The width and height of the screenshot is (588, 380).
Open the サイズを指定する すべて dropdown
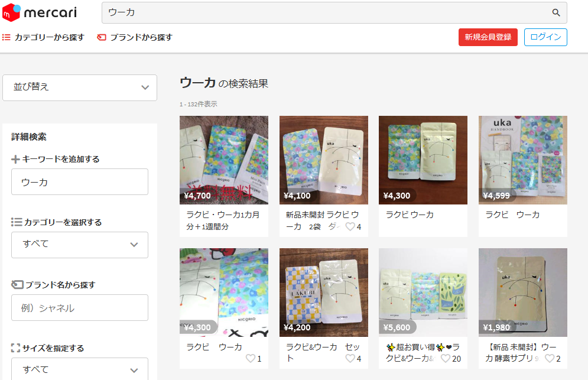(x=80, y=369)
